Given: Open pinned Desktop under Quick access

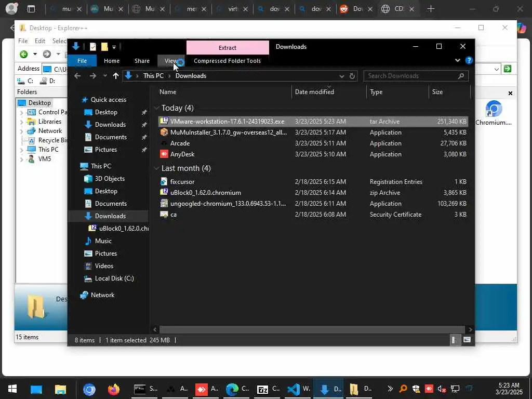Looking at the screenshot, I should click(106, 112).
